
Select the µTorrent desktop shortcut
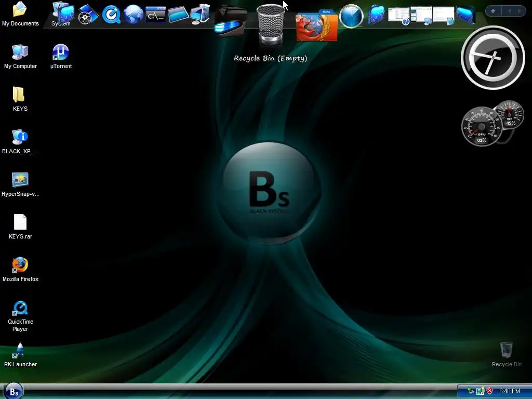pos(61,56)
